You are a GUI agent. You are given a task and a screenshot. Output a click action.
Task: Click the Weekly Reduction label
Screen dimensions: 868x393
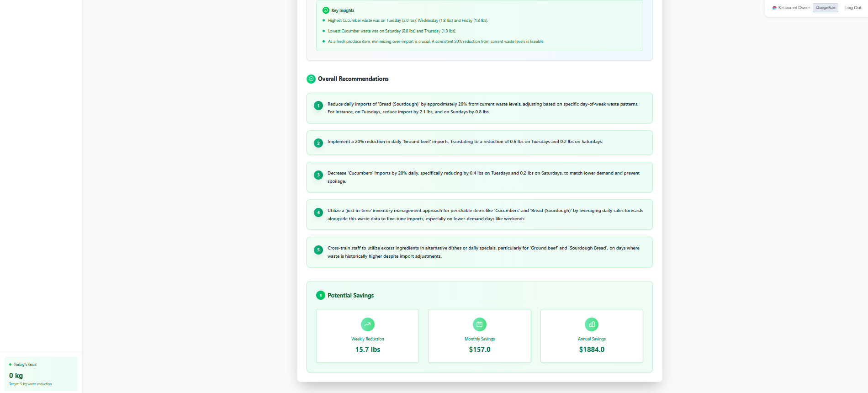368,339
